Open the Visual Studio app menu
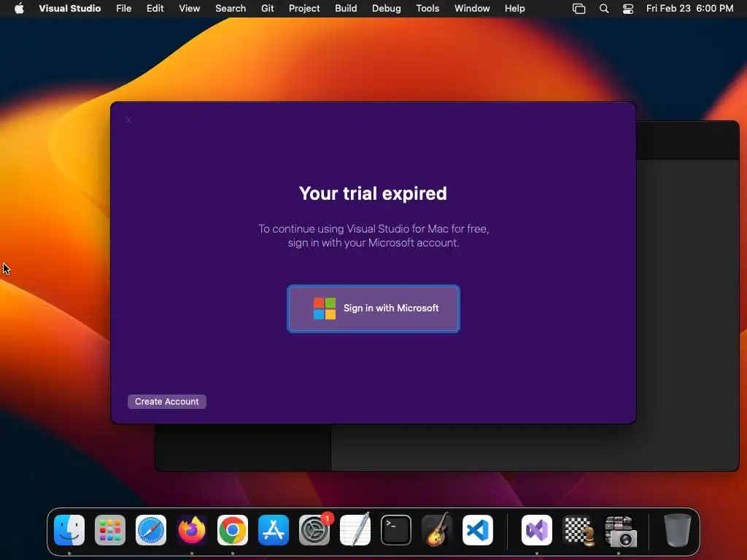747x560 pixels. click(69, 8)
